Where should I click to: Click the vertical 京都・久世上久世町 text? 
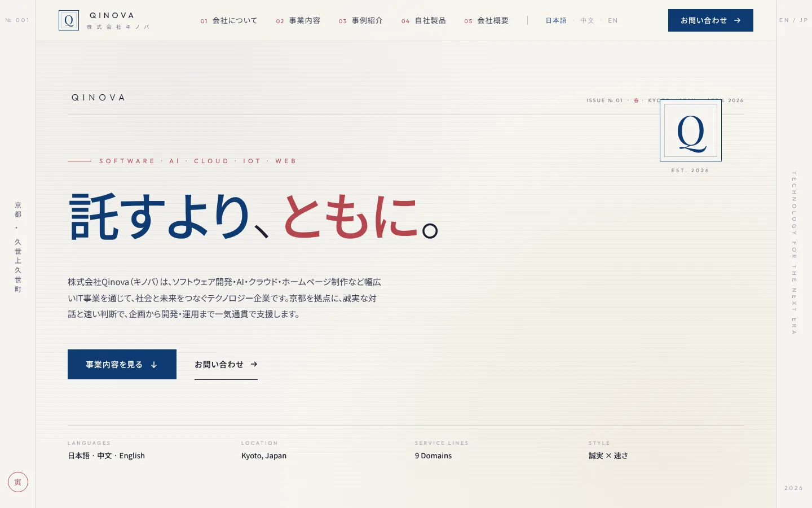18,247
